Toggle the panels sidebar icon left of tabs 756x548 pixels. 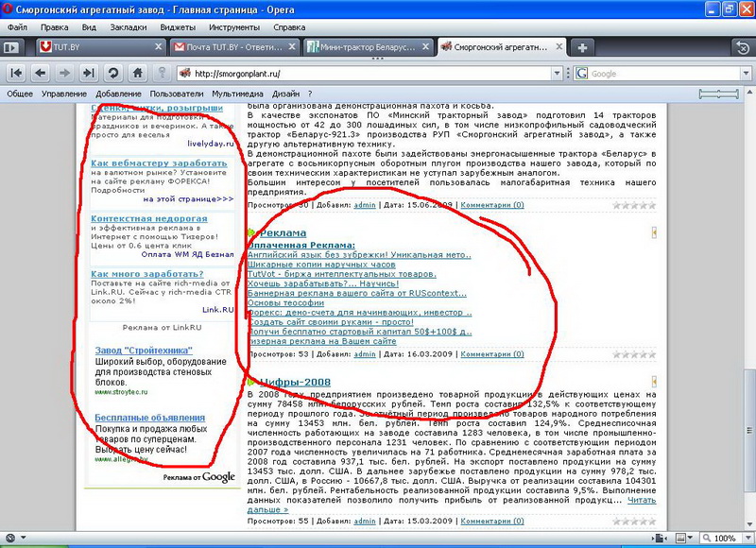pos(11,47)
